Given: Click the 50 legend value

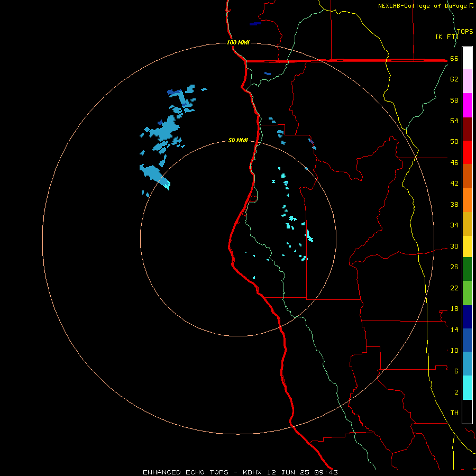Looking at the screenshot, I should click(454, 142).
